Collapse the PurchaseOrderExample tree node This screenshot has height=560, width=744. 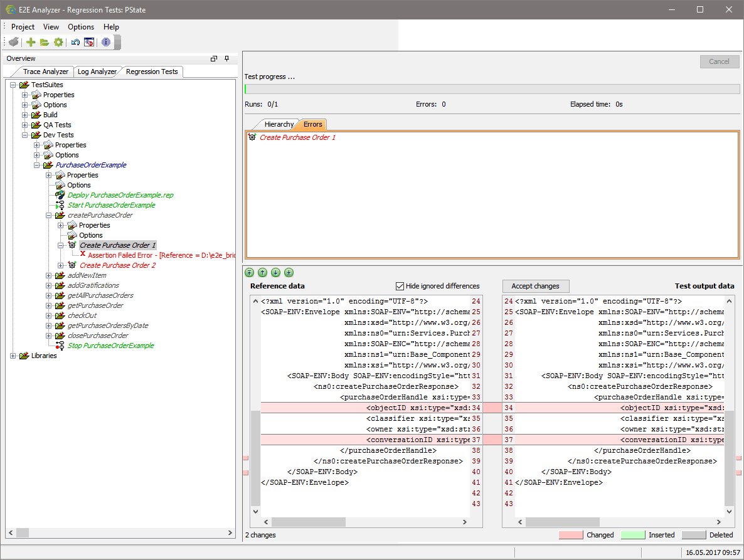click(36, 165)
